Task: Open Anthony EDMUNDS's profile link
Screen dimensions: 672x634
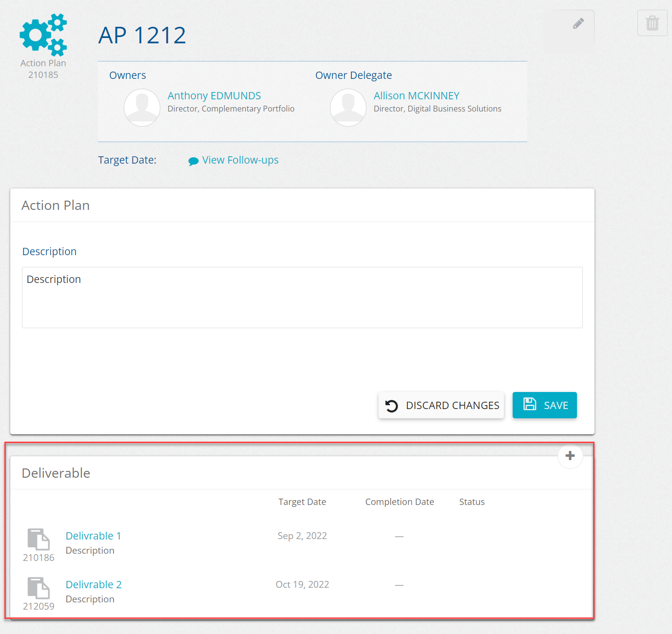Action: coord(214,96)
